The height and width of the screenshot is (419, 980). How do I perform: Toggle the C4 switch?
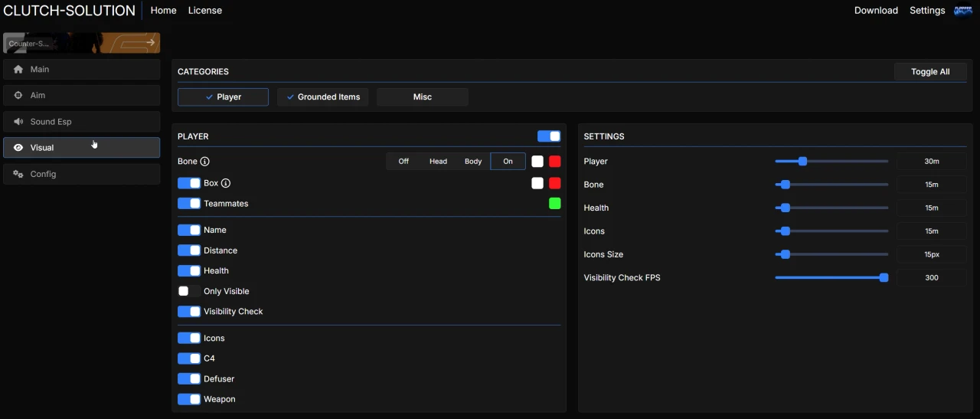pos(189,358)
